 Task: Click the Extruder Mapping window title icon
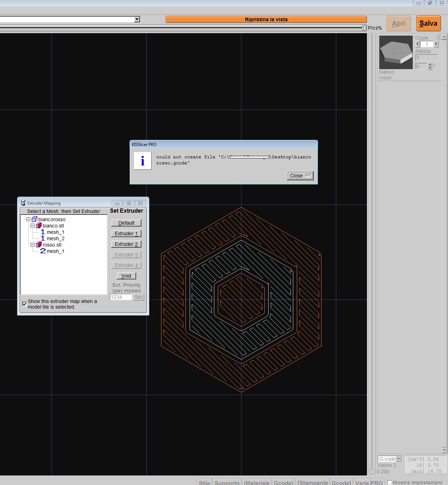pyautogui.click(x=23, y=203)
